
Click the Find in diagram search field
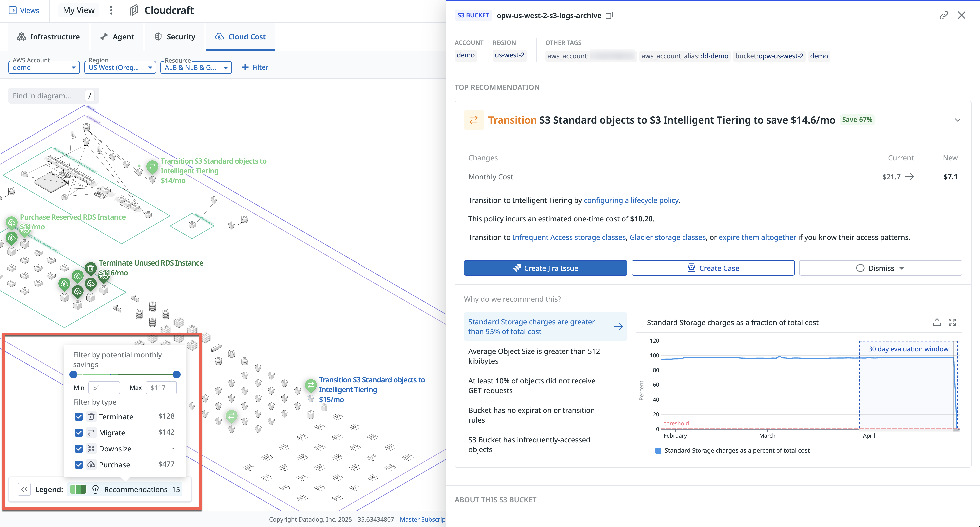[x=46, y=96]
